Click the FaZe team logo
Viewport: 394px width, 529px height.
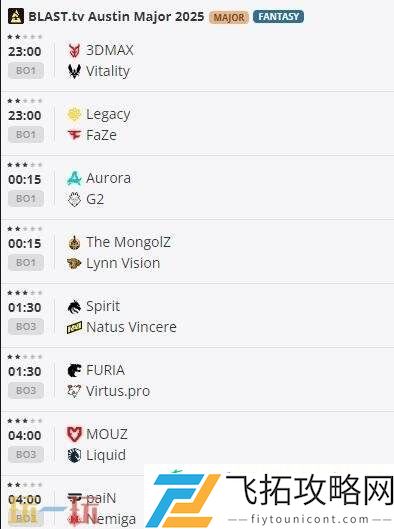click(x=74, y=135)
